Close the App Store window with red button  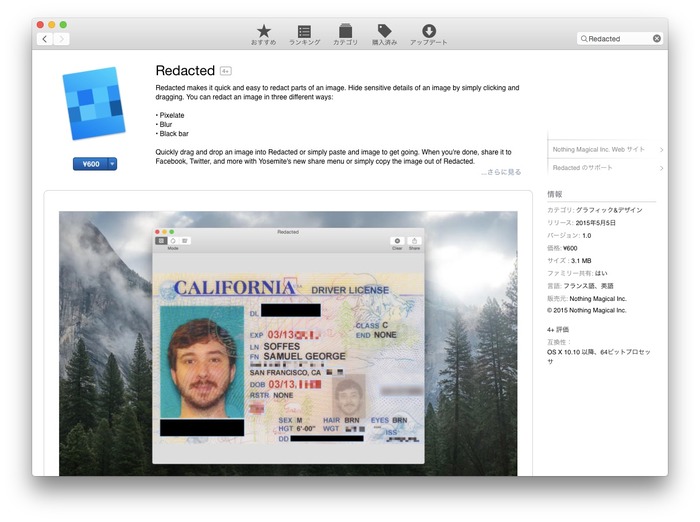[40, 25]
